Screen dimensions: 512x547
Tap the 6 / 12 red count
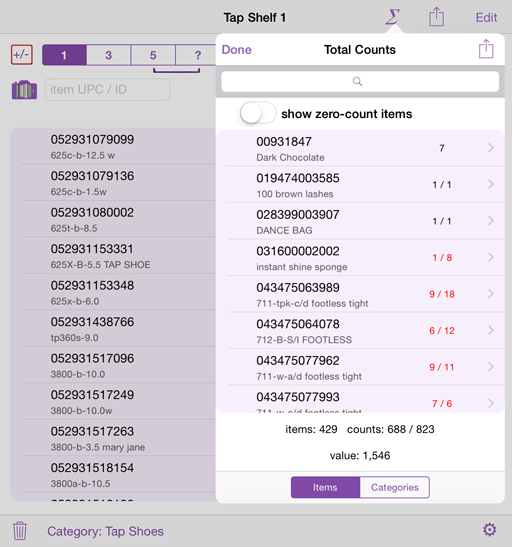[x=442, y=330]
